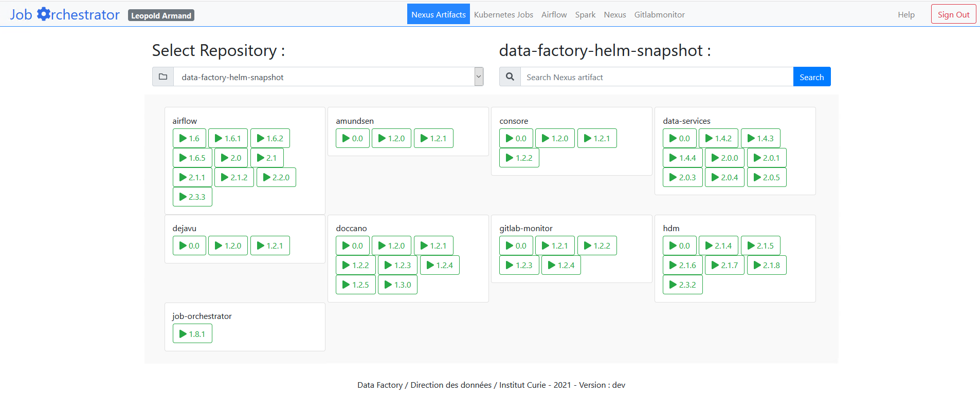The image size is (980, 415).
Task: Run consore version 0.0
Action: (x=516, y=138)
